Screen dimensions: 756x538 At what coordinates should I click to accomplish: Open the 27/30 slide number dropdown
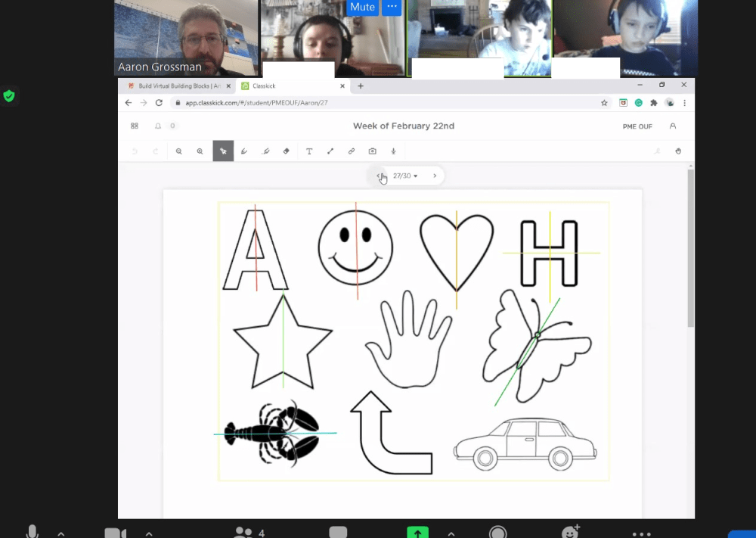[x=406, y=176]
